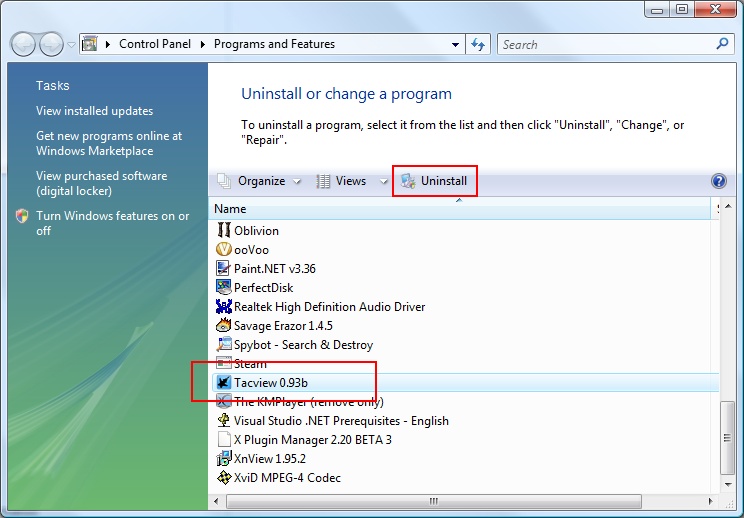The width and height of the screenshot is (744, 518).
Task: Select X Plugin Manager 2.20 BETA 3
Action: click(313, 439)
